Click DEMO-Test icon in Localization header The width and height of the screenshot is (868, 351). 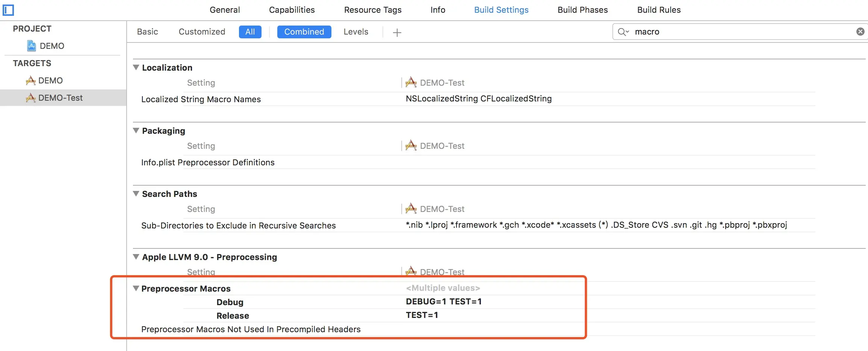click(x=411, y=82)
